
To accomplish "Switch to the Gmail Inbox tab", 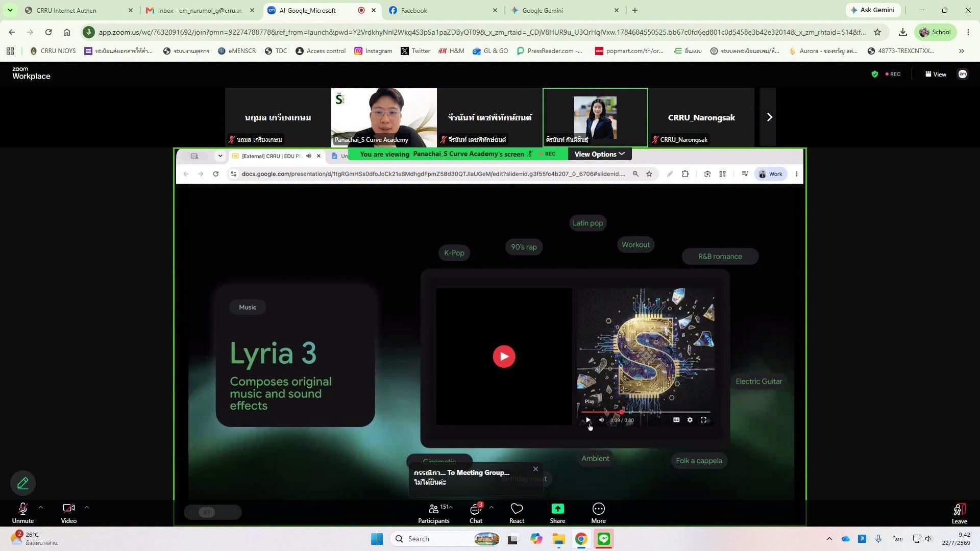I will click(x=200, y=10).
